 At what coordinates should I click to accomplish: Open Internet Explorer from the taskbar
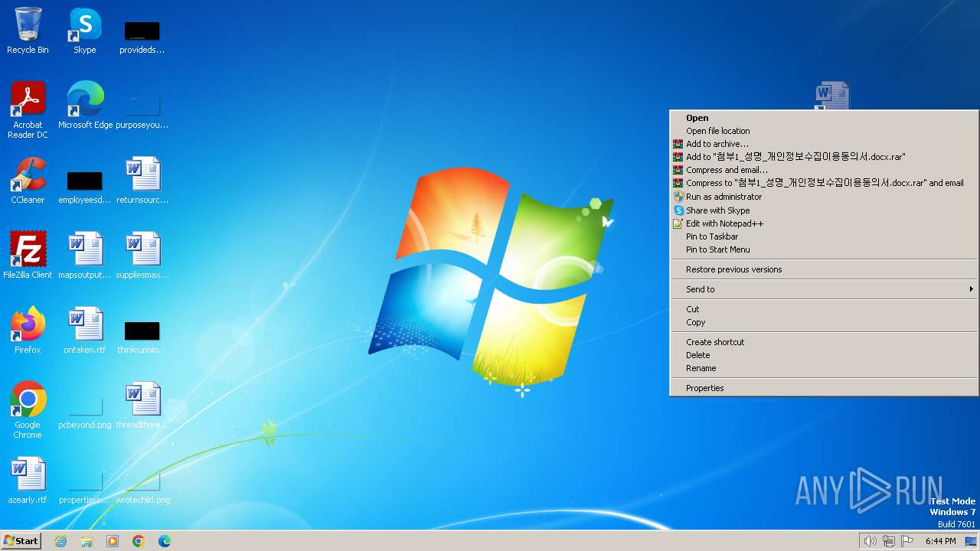pos(60,541)
